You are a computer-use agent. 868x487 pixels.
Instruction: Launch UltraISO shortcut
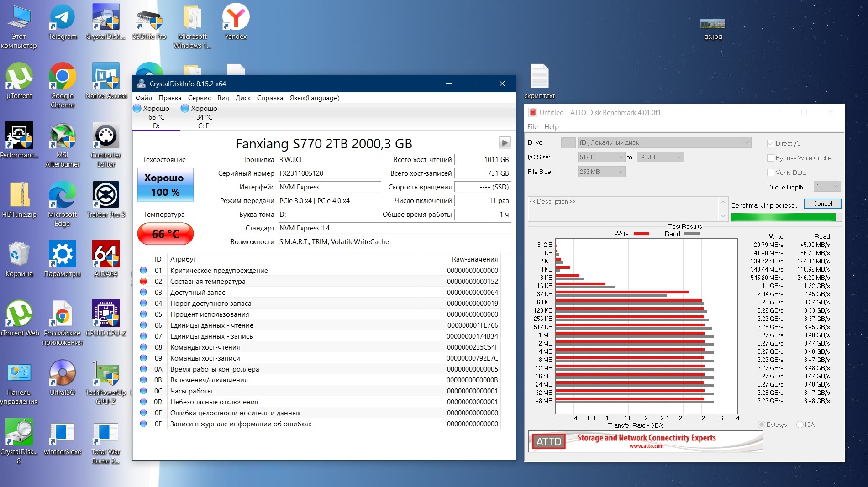tap(63, 378)
